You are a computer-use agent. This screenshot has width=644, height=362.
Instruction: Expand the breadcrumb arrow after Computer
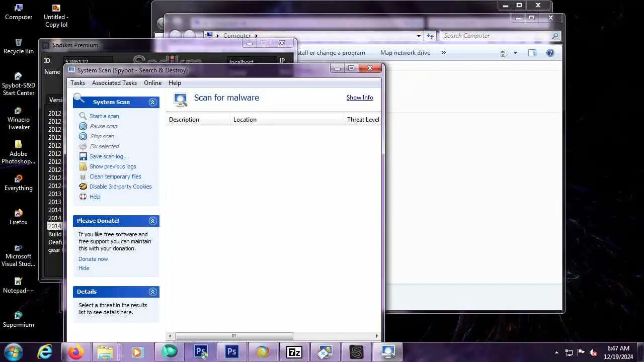[x=256, y=36]
